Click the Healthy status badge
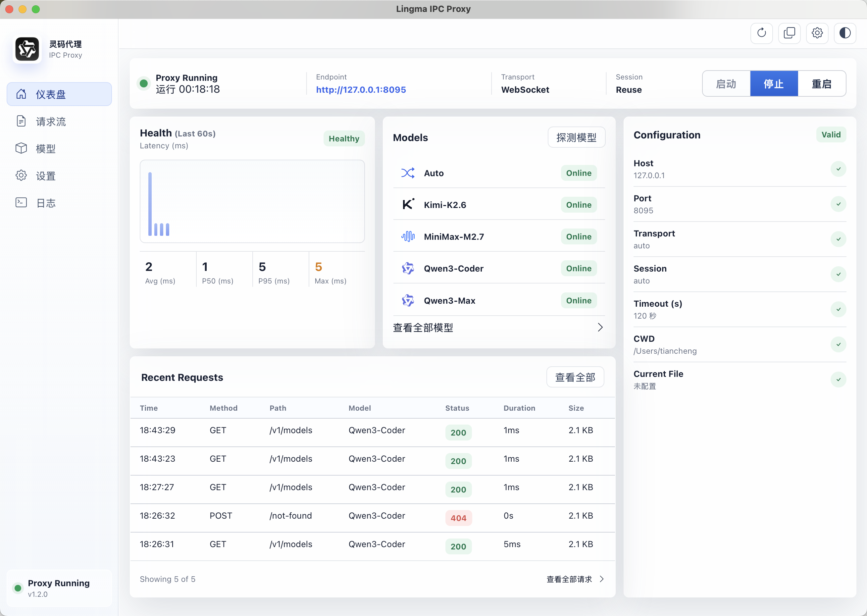The width and height of the screenshot is (867, 616). click(344, 138)
